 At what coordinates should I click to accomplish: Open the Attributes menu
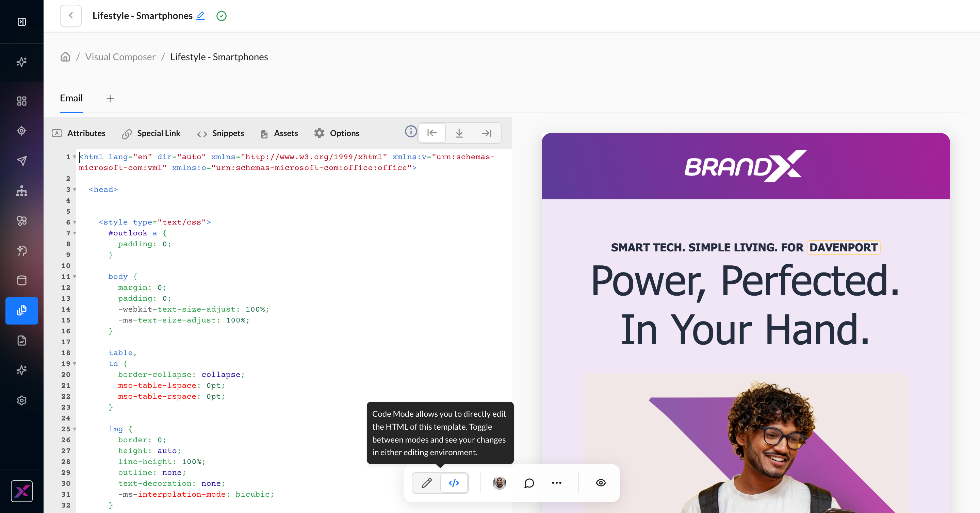[79, 133]
